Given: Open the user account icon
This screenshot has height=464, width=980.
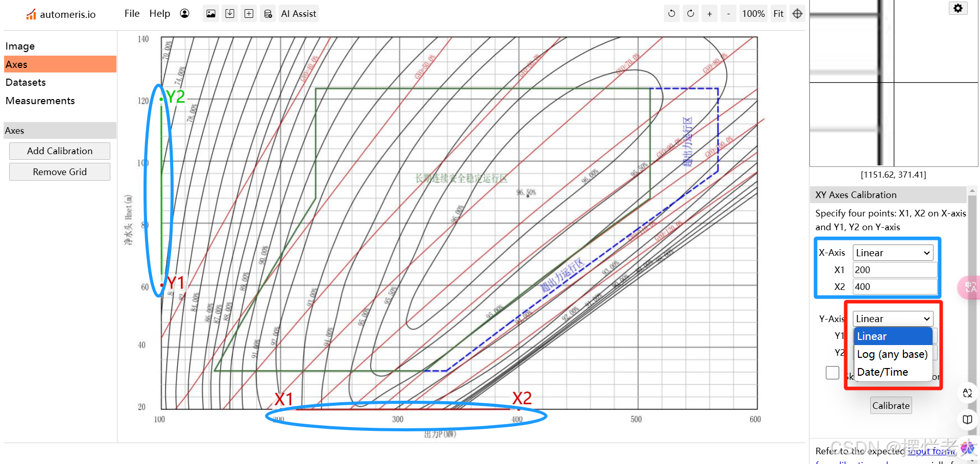Looking at the screenshot, I should coord(185,14).
